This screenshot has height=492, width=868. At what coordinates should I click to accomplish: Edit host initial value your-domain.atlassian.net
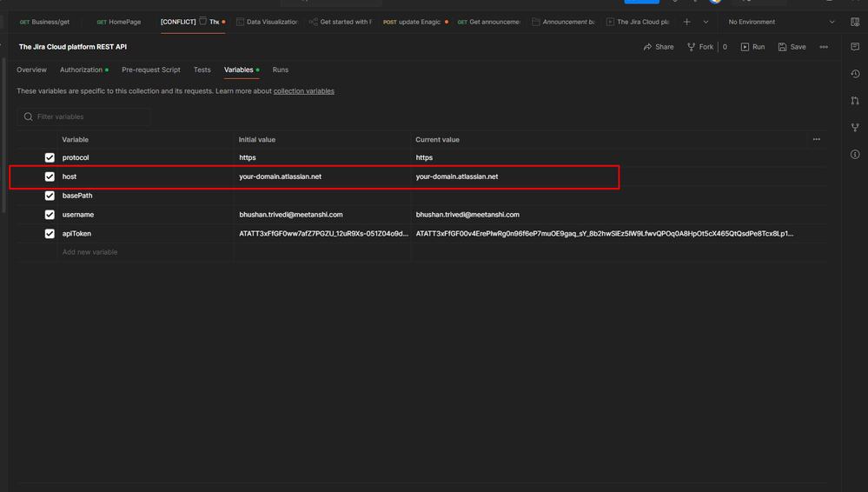280,176
